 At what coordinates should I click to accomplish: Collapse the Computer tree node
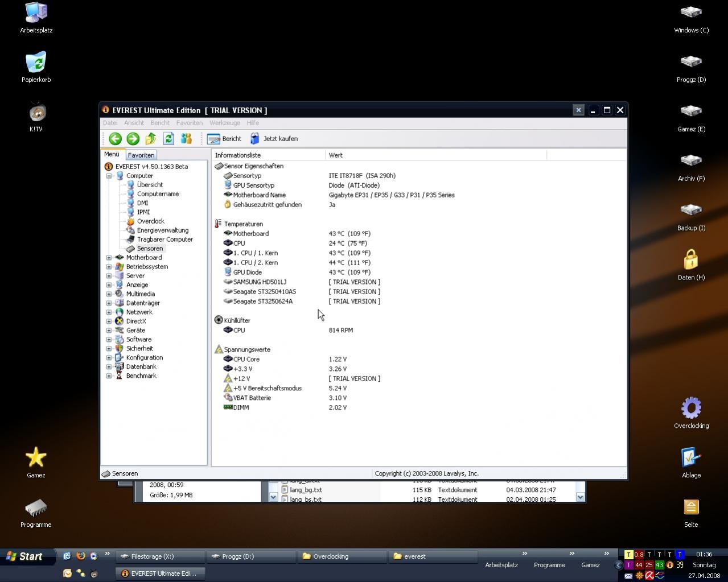[x=109, y=176]
